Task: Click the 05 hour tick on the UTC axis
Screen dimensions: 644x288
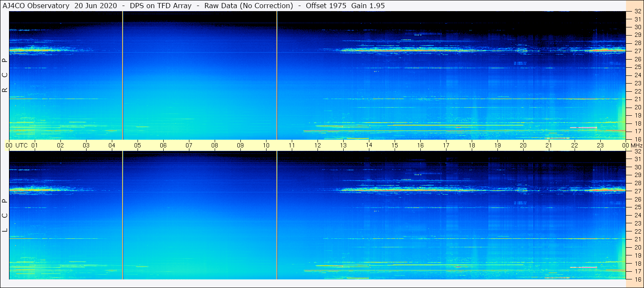Action: pyautogui.click(x=138, y=145)
